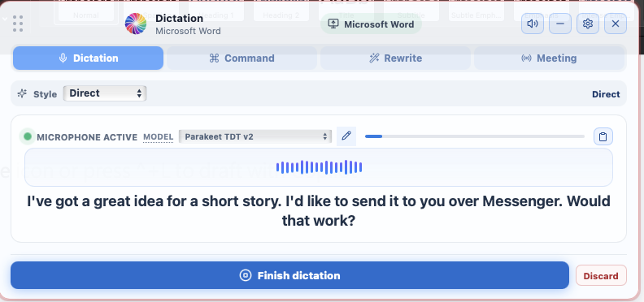
Task: Click the MICROPHONE ACTIVE status text
Action: click(87, 137)
